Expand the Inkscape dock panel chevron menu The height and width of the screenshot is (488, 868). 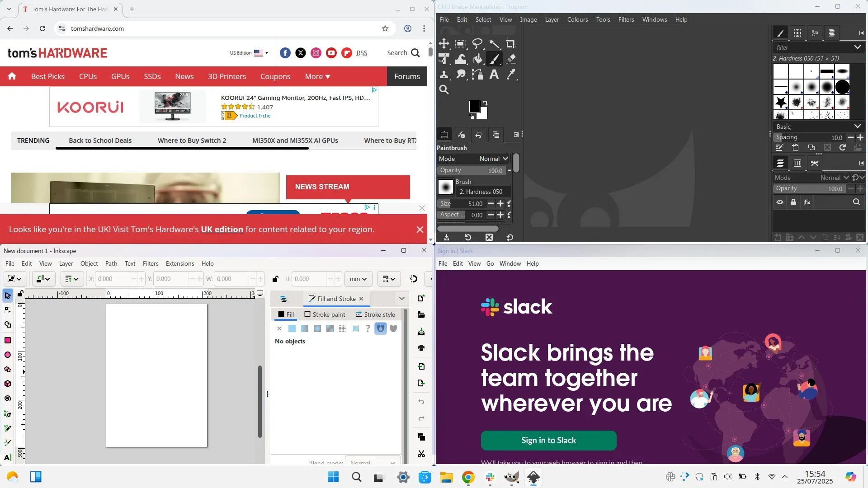(401, 298)
